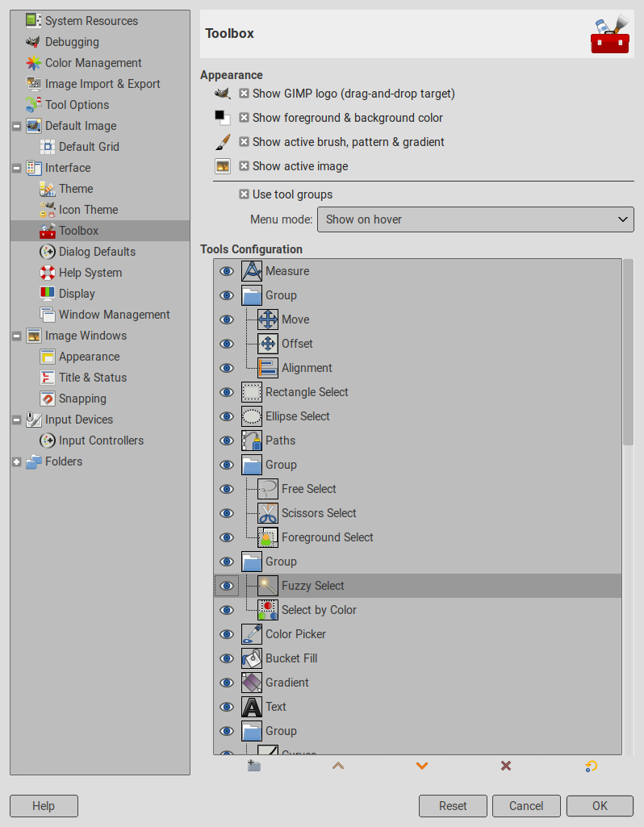Create a new tool group icon
This screenshot has width=644, height=827.
[x=254, y=766]
